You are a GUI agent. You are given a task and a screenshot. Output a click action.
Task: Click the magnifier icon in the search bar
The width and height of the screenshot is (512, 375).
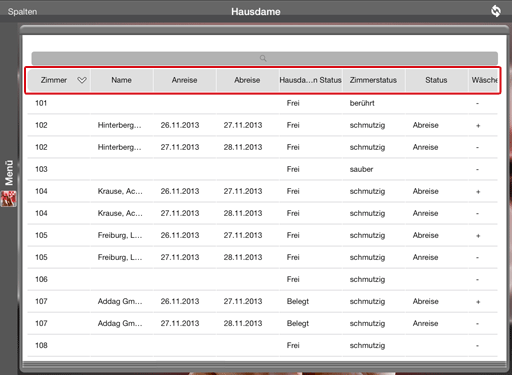(263, 58)
